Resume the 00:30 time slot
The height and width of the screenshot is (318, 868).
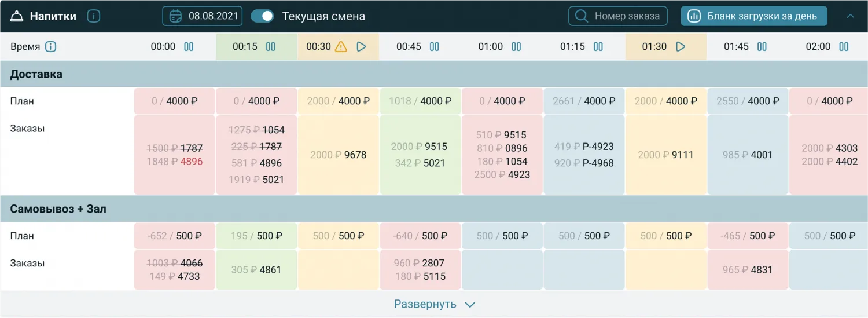[x=362, y=47]
